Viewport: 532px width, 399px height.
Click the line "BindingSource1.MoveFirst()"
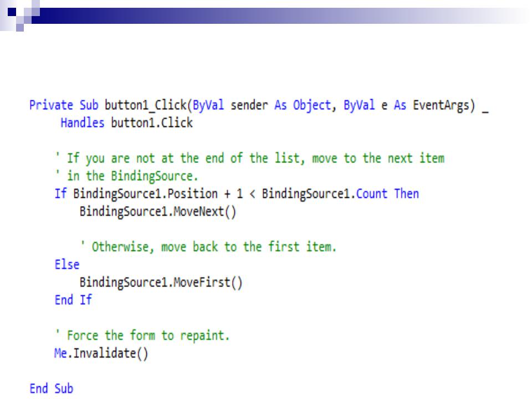click(161, 283)
